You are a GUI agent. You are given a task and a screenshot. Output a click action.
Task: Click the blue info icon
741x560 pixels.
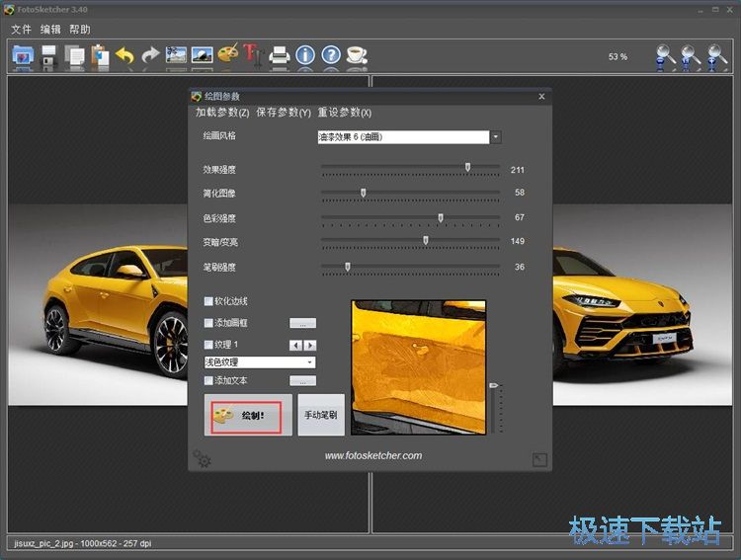click(305, 55)
